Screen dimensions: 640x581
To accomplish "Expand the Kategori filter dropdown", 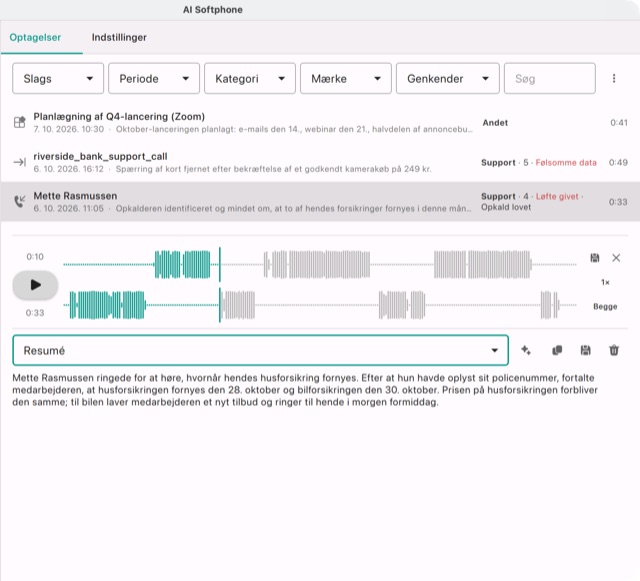I will click(x=250, y=78).
